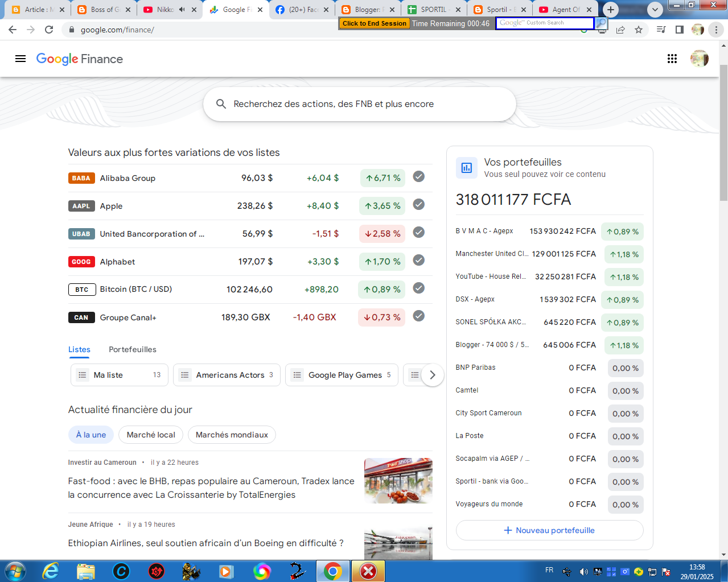Open the Chrome side panel icon

680,30
